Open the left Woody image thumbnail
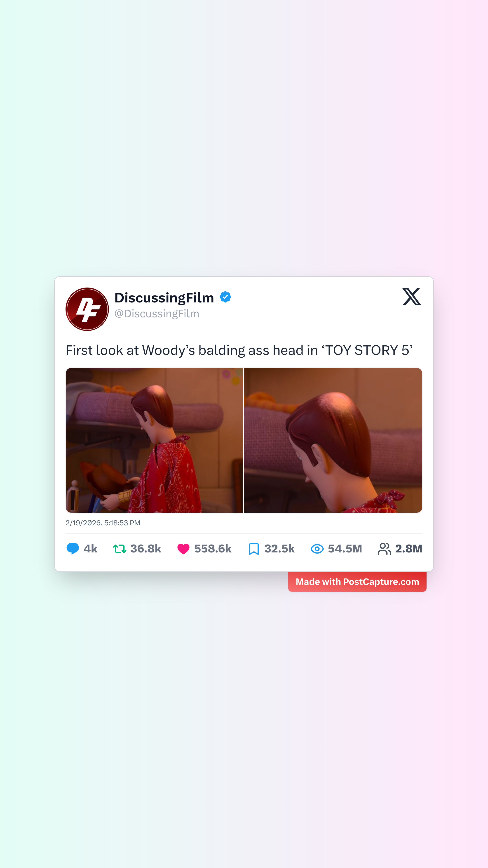Viewport: 488px width, 868px height. click(154, 440)
